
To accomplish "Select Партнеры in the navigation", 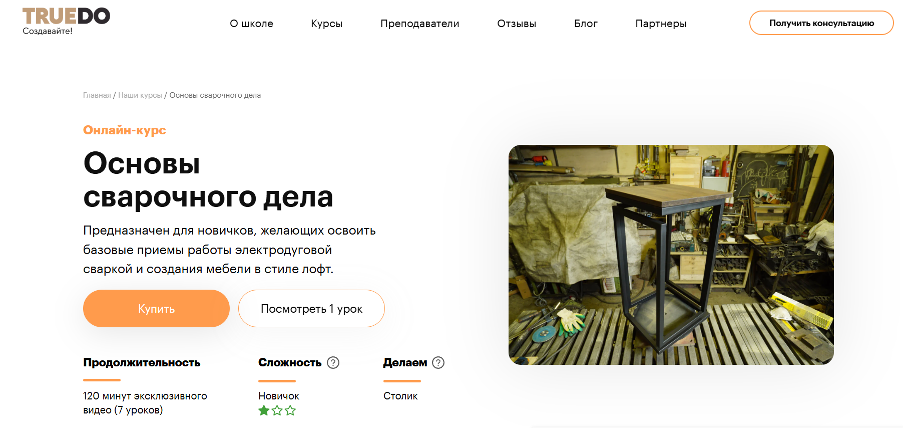I will [x=660, y=23].
